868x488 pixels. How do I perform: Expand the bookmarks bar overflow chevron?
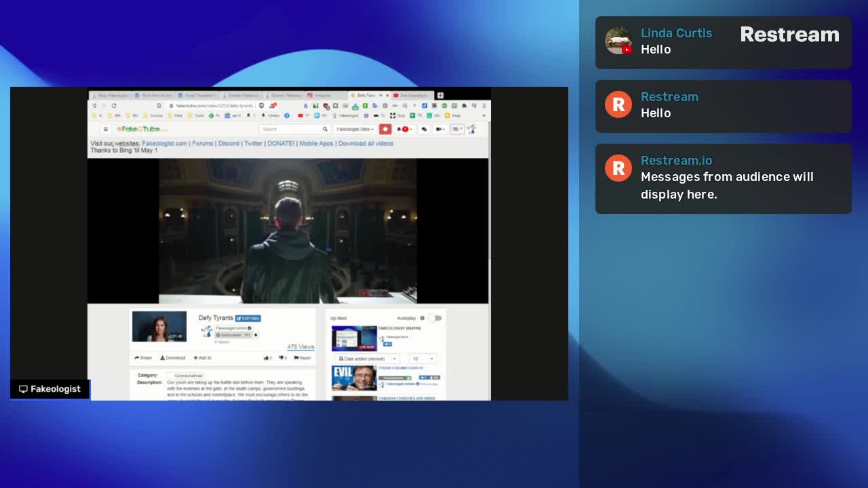[x=484, y=116]
